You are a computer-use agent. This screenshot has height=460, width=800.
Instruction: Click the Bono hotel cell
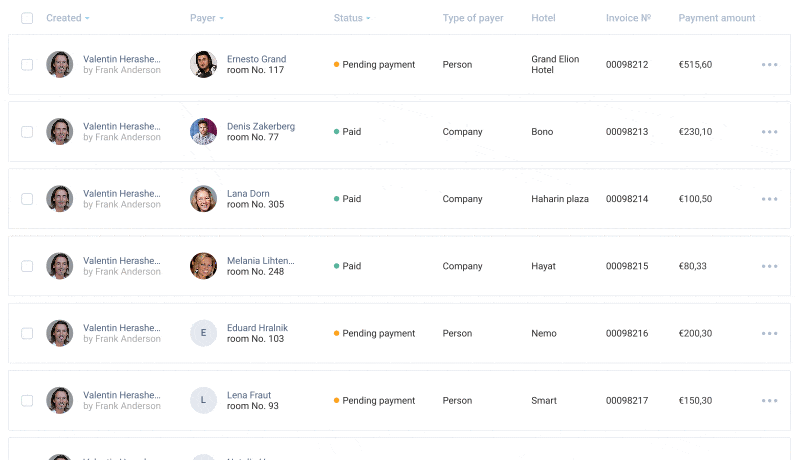coord(542,132)
